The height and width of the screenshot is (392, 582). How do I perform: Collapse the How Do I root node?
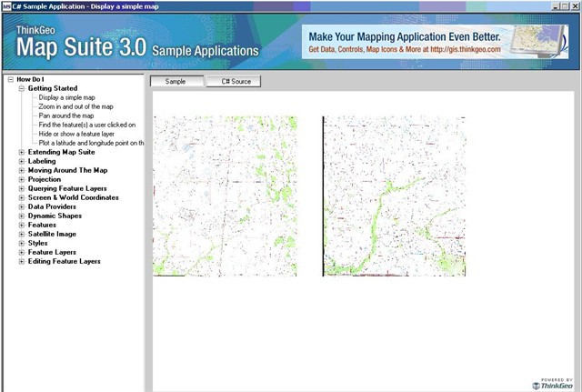(x=10, y=79)
